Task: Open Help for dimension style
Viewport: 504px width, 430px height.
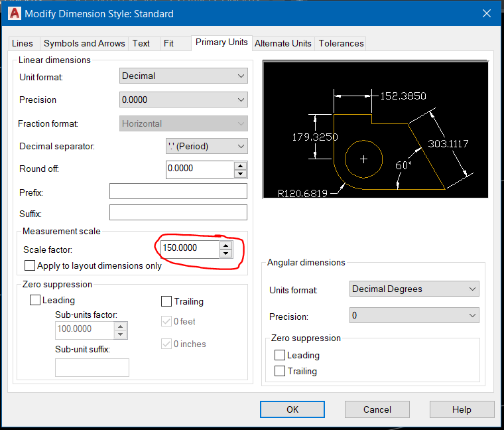Action: click(462, 409)
